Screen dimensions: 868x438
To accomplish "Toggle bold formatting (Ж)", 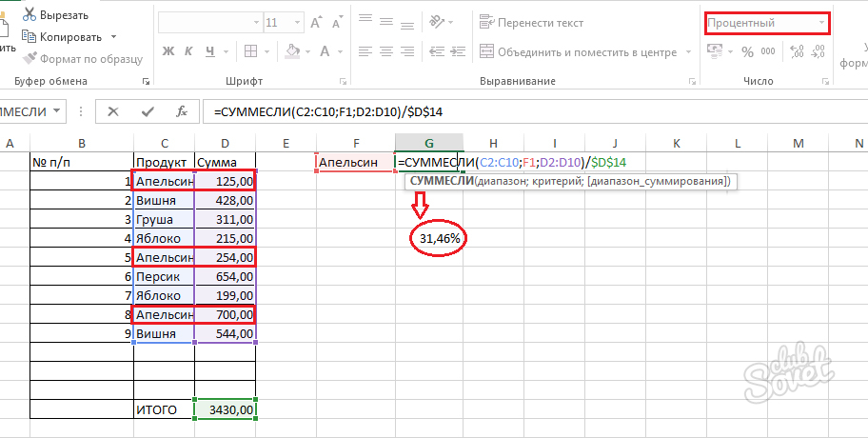I will pos(168,51).
